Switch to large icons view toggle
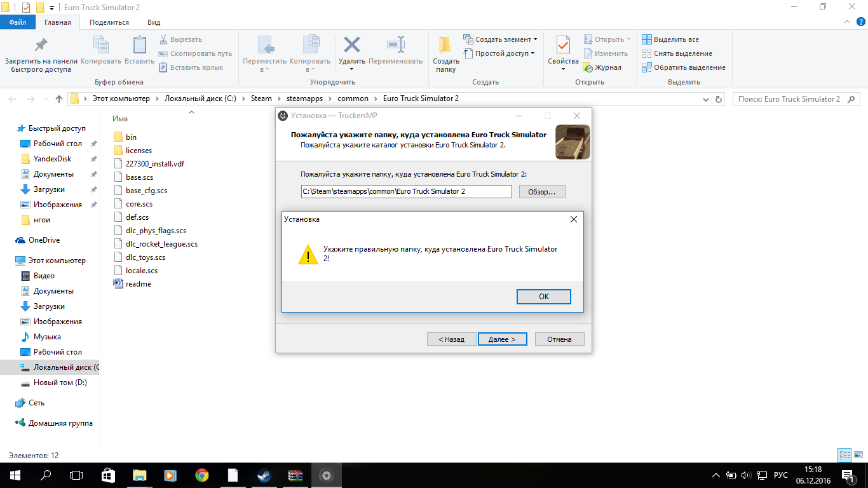 point(858,455)
